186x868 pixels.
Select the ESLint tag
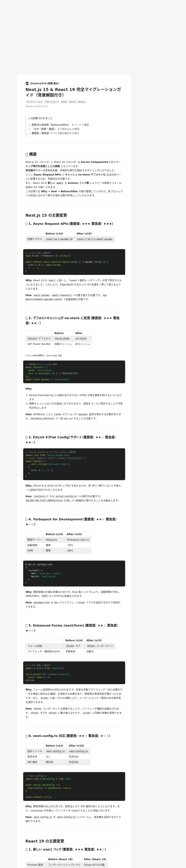pos(73,102)
